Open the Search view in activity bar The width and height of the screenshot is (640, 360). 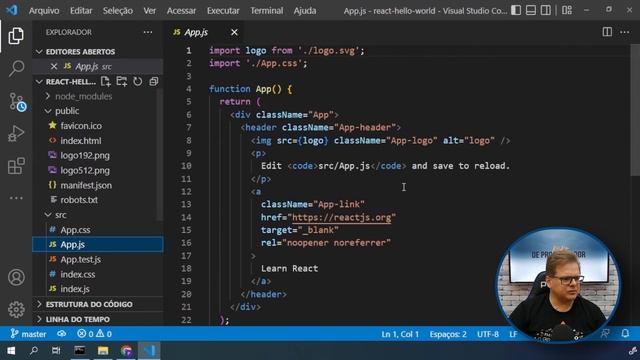point(16,68)
